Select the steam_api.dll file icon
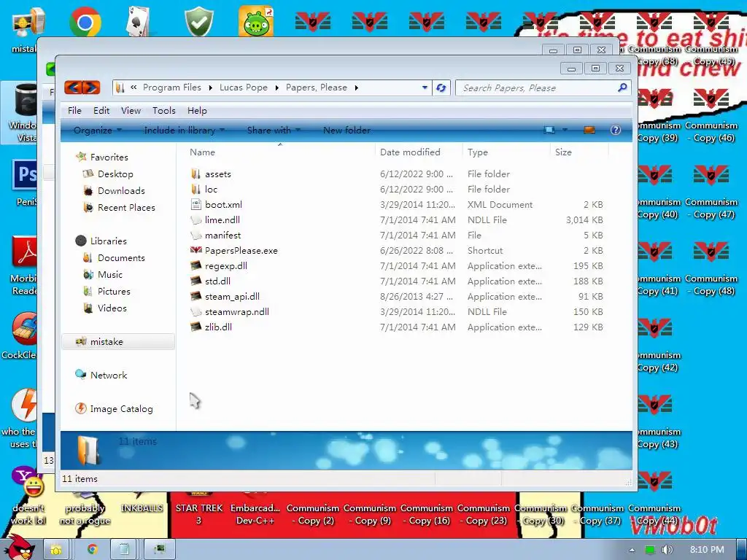The image size is (747, 560). tap(196, 296)
